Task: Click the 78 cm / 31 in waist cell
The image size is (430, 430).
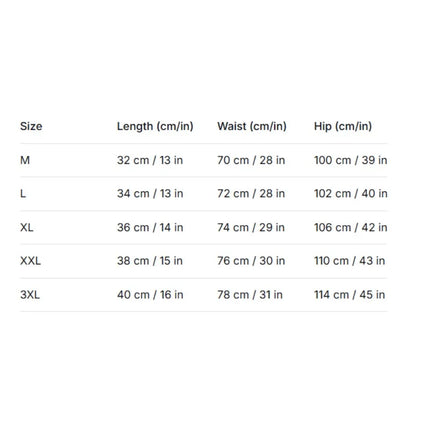Action: click(x=250, y=295)
